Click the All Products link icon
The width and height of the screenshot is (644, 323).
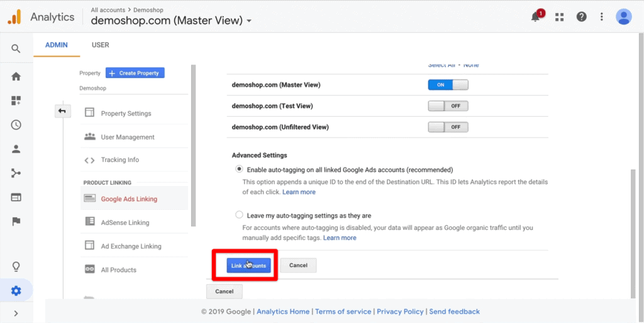tap(89, 269)
